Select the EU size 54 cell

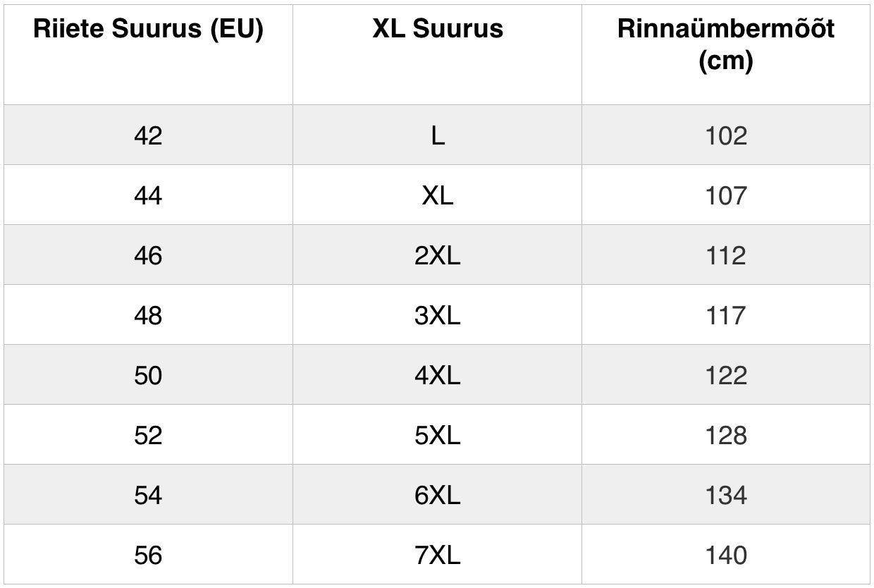click(x=148, y=495)
